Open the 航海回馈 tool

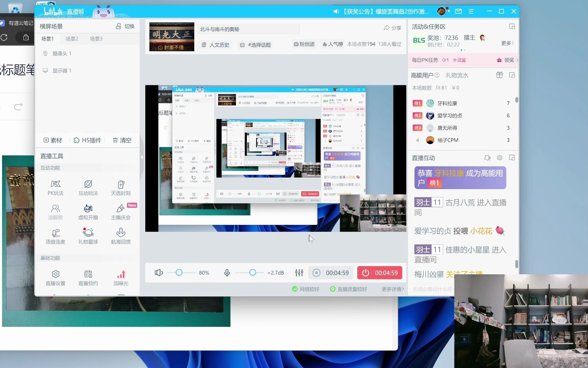coord(121,236)
